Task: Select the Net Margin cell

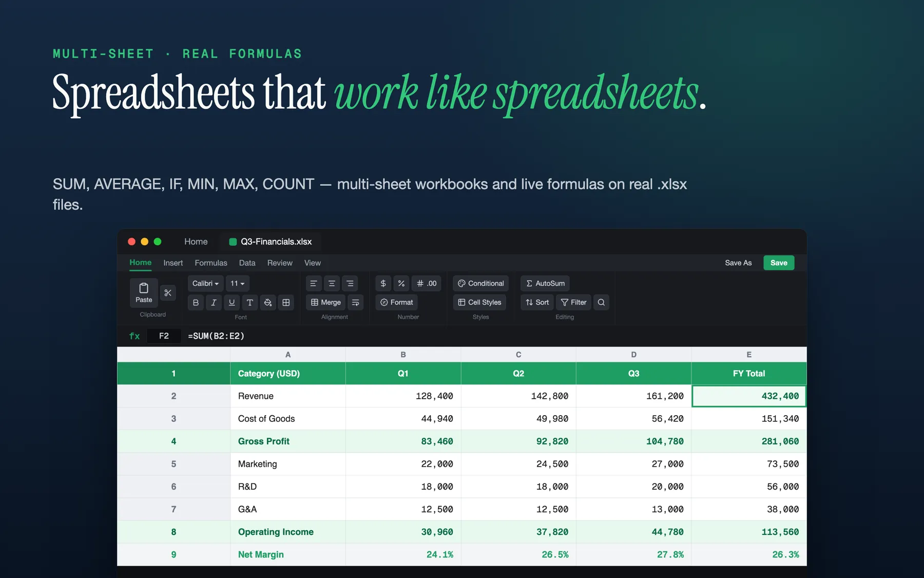Action: pos(288,554)
